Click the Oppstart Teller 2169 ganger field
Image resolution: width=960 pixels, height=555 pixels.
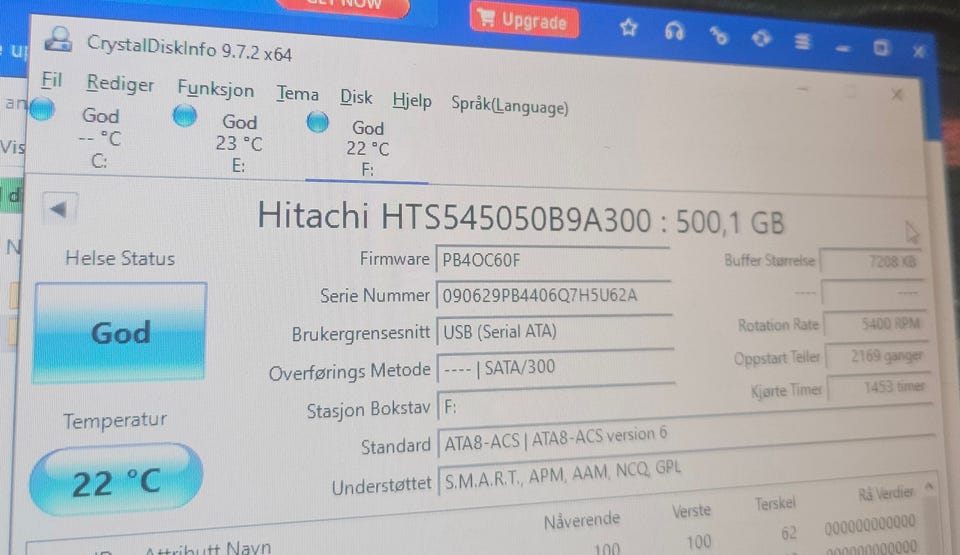pyautogui.click(x=877, y=356)
